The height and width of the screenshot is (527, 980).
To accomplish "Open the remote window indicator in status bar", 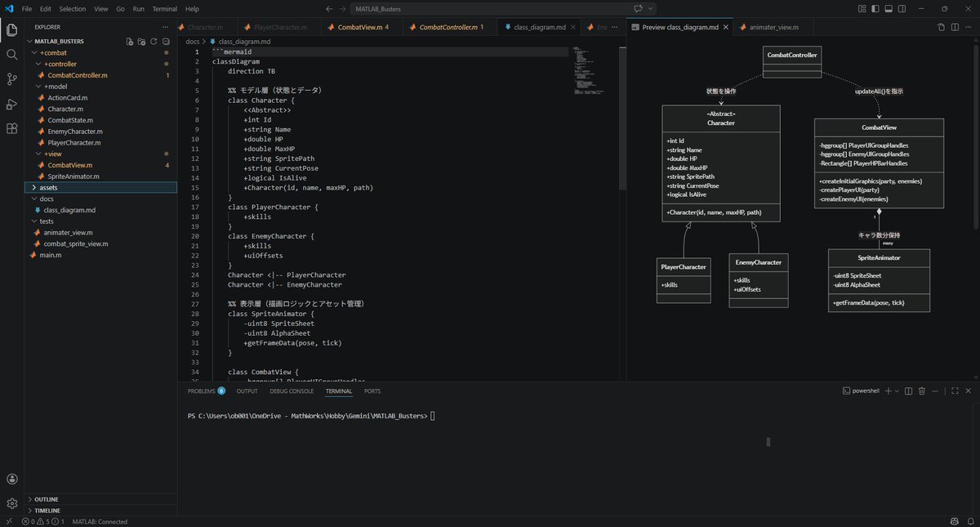I will 8,521.
